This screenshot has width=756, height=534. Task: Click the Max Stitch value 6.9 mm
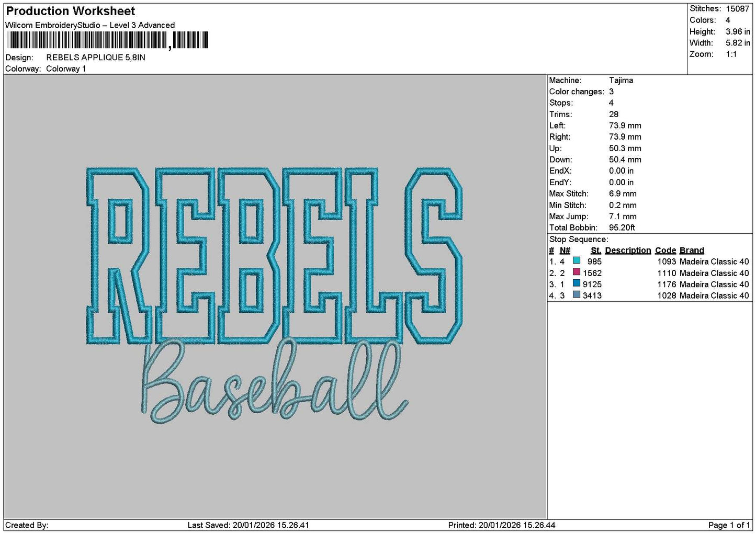click(623, 194)
